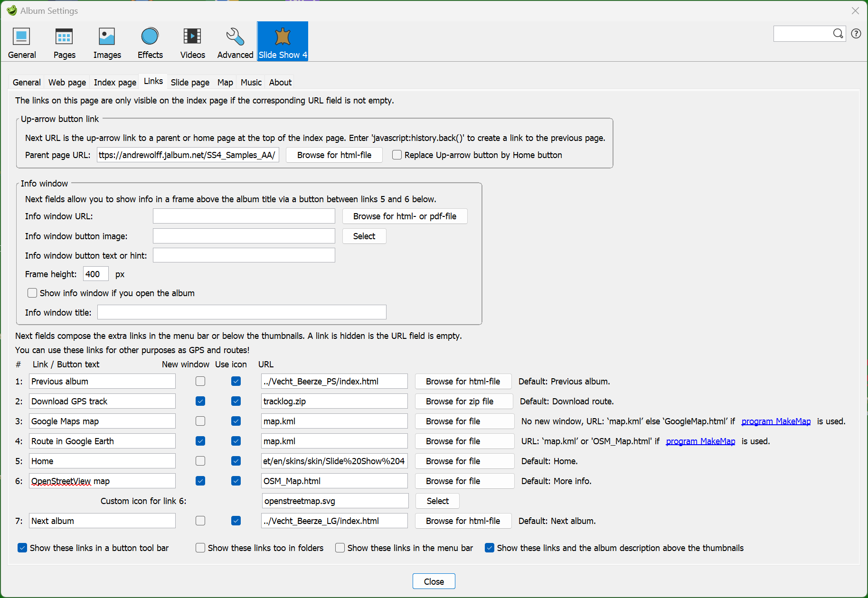868x598 pixels.
Task: Switch to the Music tab
Action: (251, 82)
